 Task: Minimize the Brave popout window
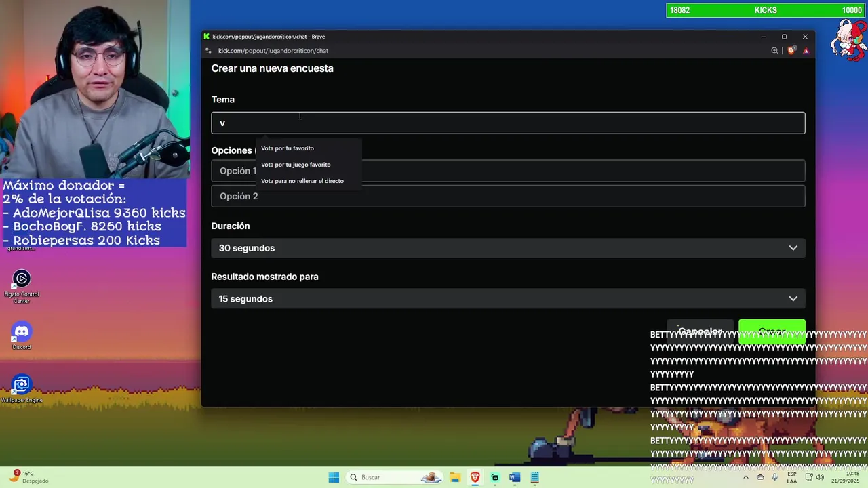click(x=764, y=37)
